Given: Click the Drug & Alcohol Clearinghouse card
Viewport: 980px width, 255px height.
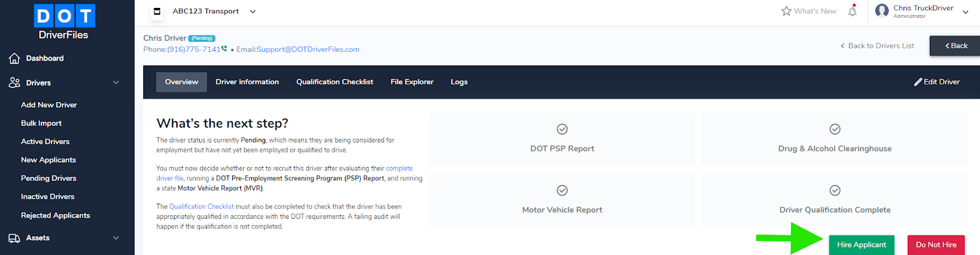Looking at the screenshot, I should [x=835, y=138].
